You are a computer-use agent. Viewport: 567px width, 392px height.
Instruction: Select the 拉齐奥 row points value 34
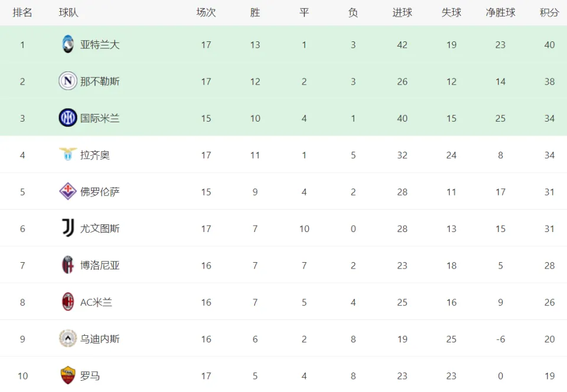coord(549,155)
